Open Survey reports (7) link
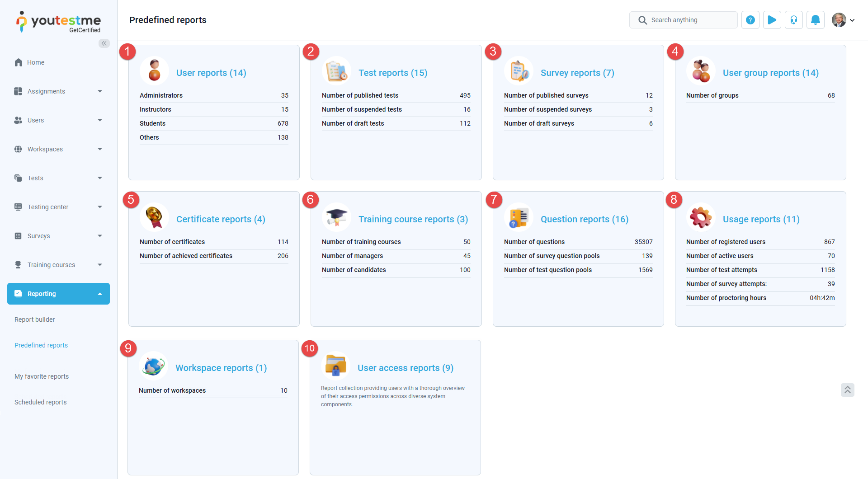 (x=577, y=73)
